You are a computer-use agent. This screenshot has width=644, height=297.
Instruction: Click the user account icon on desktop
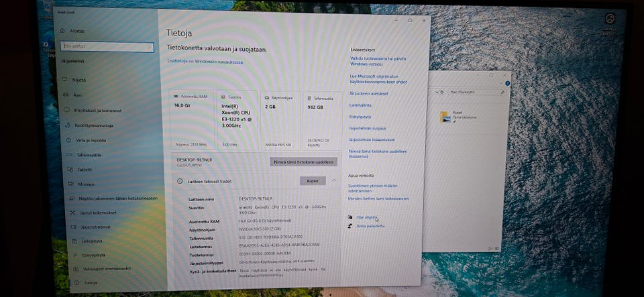(x=610, y=19)
